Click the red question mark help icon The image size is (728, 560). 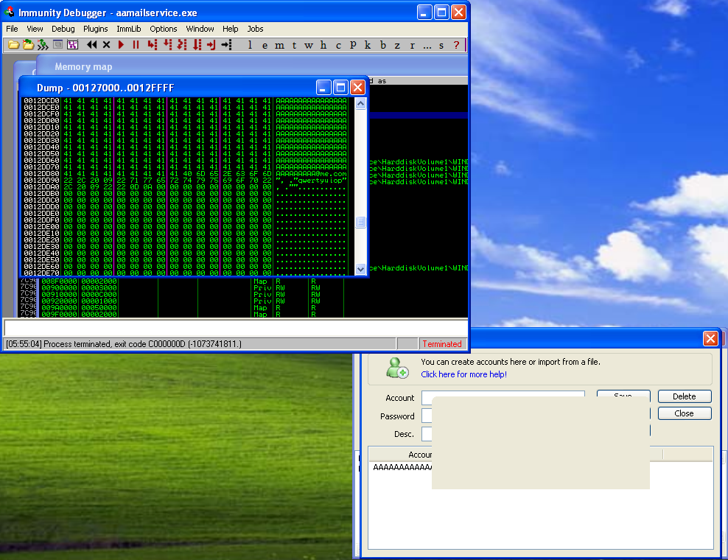pyautogui.click(x=456, y=45)
